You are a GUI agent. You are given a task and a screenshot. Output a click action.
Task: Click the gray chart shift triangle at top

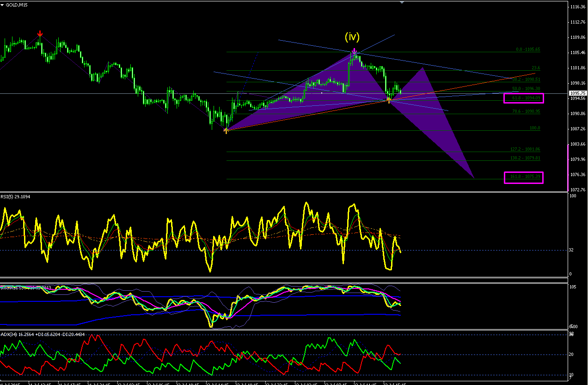pyautogui.click(x=402, y=2)
